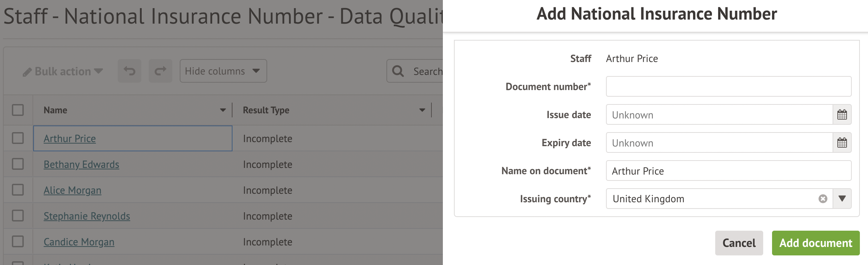Click the Name on document text field
868x265 pixels.
point(728,171)
